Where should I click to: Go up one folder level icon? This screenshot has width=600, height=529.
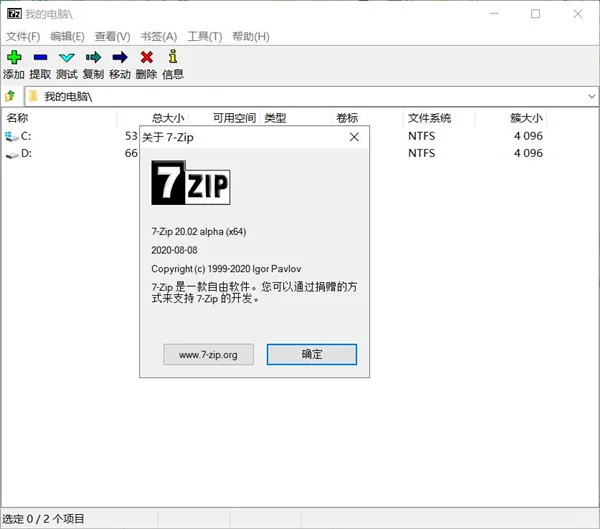tap(10, 96)
